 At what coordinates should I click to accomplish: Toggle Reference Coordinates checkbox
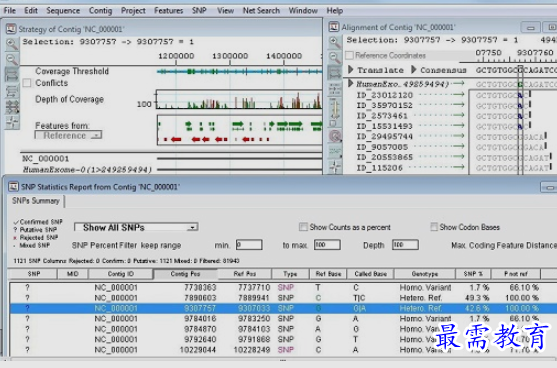coord(350,55)
